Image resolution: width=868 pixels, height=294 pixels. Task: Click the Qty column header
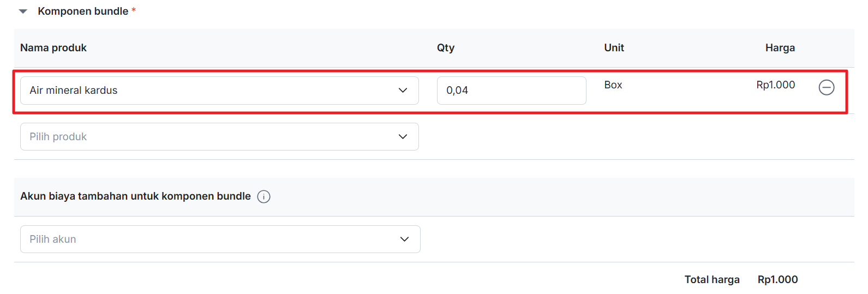[445, 48]
